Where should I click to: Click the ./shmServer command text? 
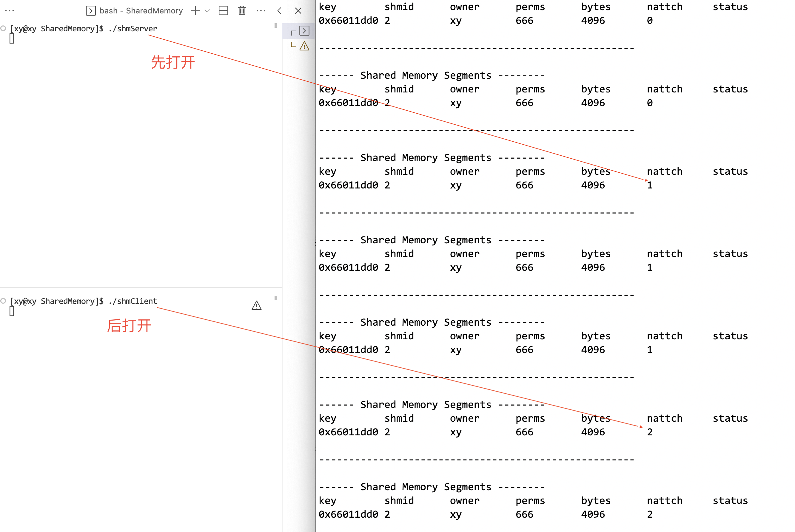click(x=133, y=29)
